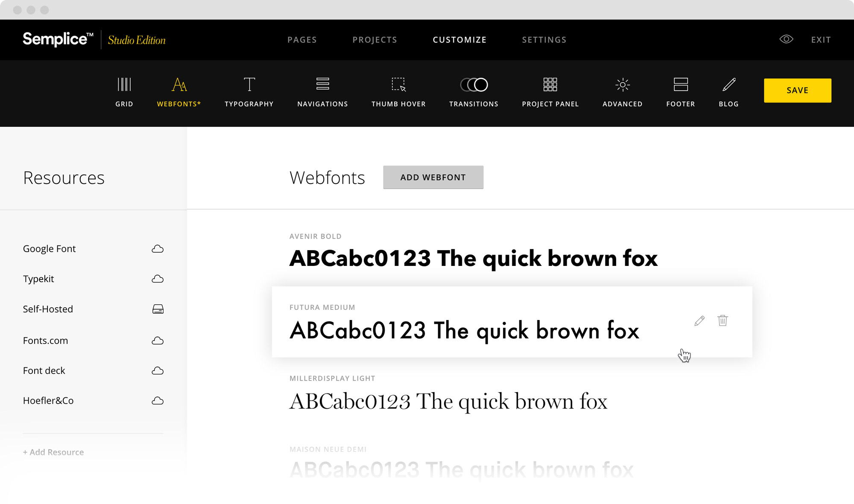The width and height of the screenshot is (854, 504).
Task: Delete Futura Medium with trash icon
Action: pyautogui.click(x=722, y=320)
